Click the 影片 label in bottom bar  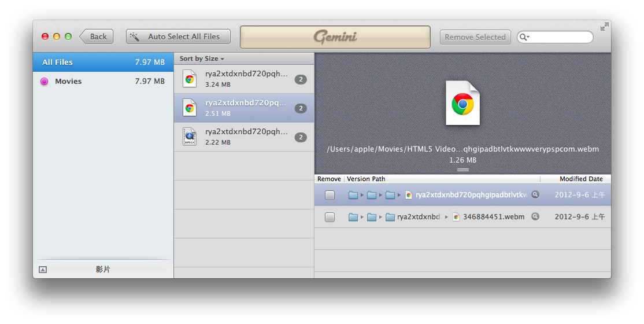tap(103, 269)
